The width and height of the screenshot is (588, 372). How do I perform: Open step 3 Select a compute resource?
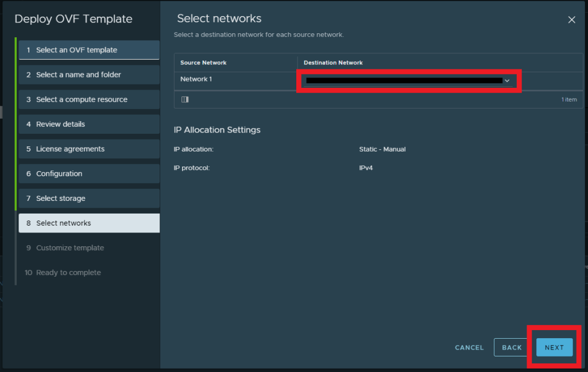89,99
